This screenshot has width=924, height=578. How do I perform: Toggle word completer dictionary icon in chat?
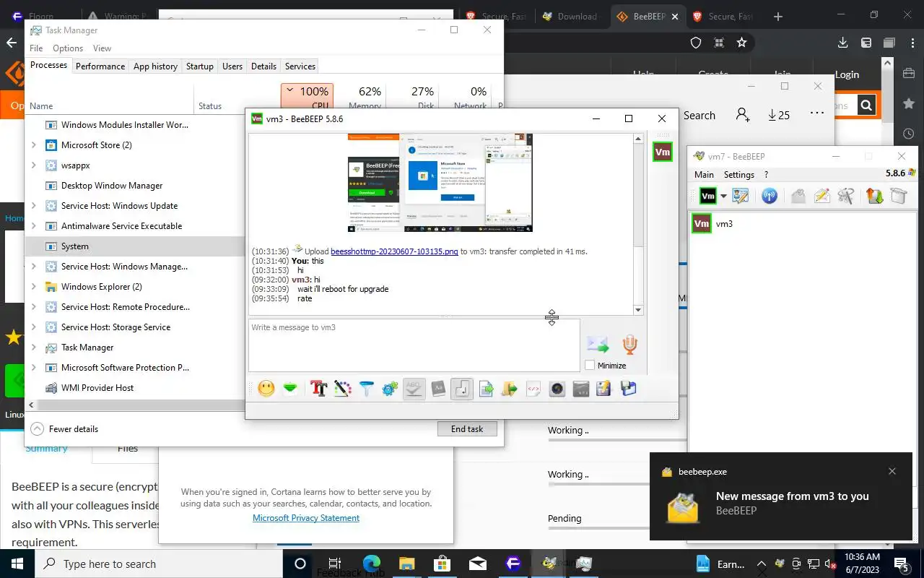point(438,389)
